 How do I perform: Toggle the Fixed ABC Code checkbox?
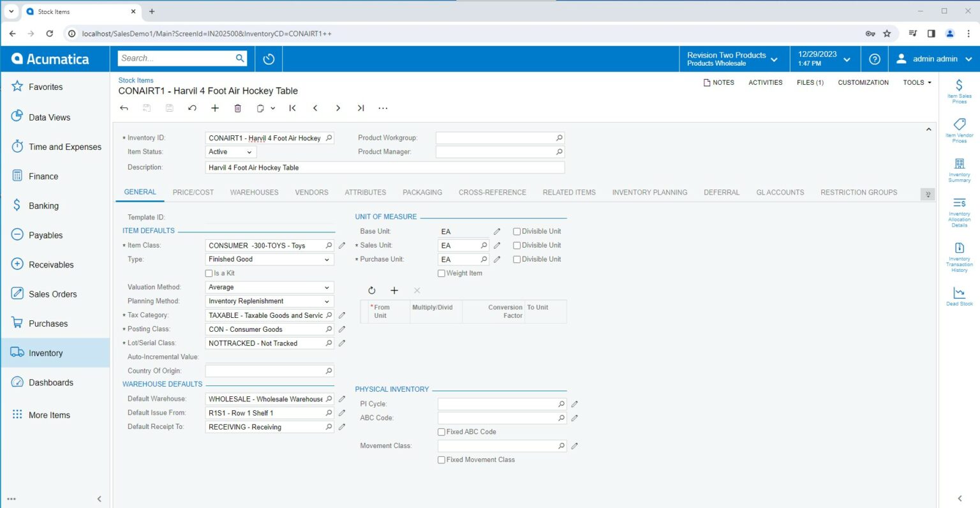point(442,432)
